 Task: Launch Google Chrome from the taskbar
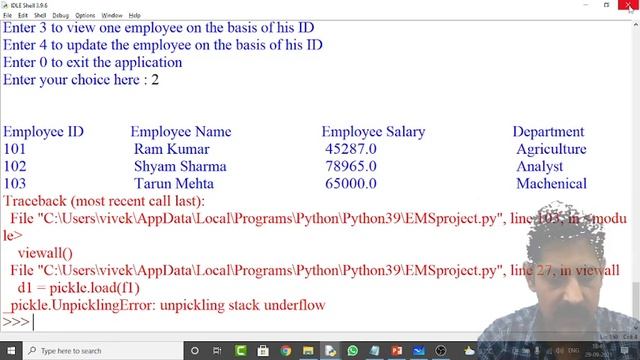tap(286, 351)
